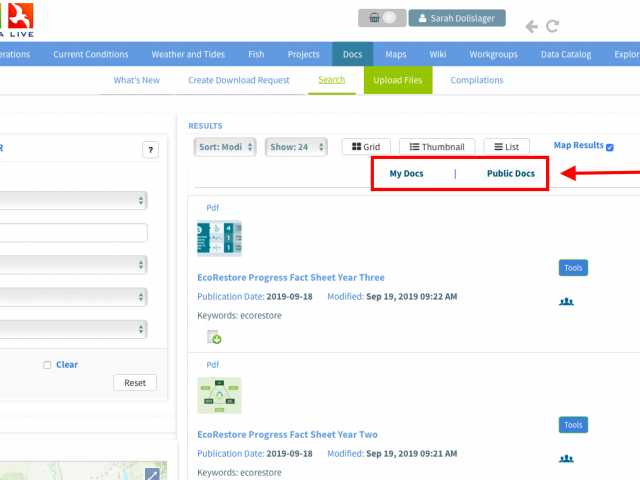Screen dimensions: 640x480
Task: Switch results to Grid view
Action: pos(366,147)
